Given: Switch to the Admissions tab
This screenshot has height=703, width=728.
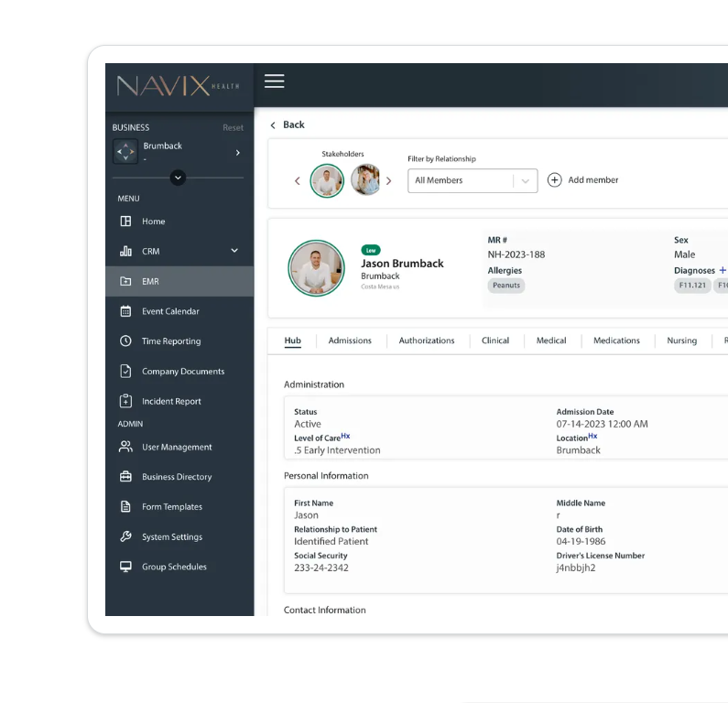Looking at the screenshot, I should [350, 341].
